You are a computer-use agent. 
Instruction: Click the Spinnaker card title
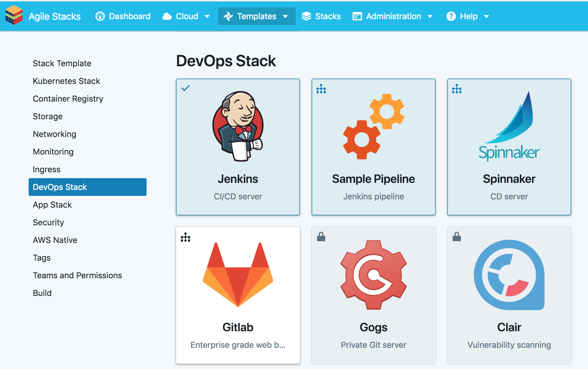509,179
